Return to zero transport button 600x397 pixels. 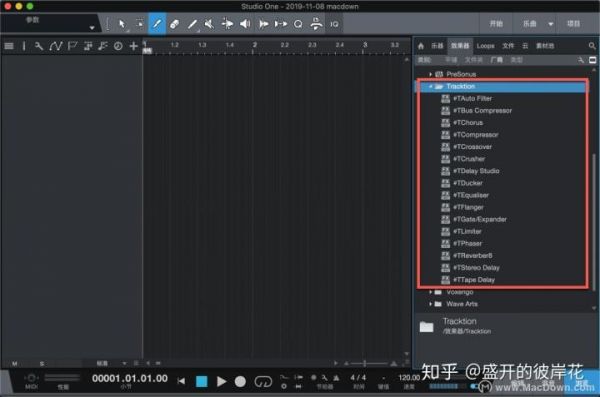tap(181, 381)
